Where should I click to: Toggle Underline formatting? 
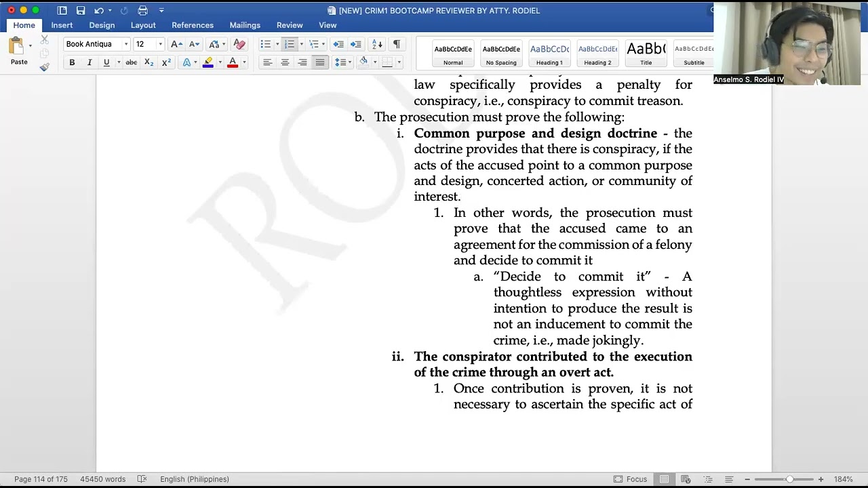tap(106, 62)
